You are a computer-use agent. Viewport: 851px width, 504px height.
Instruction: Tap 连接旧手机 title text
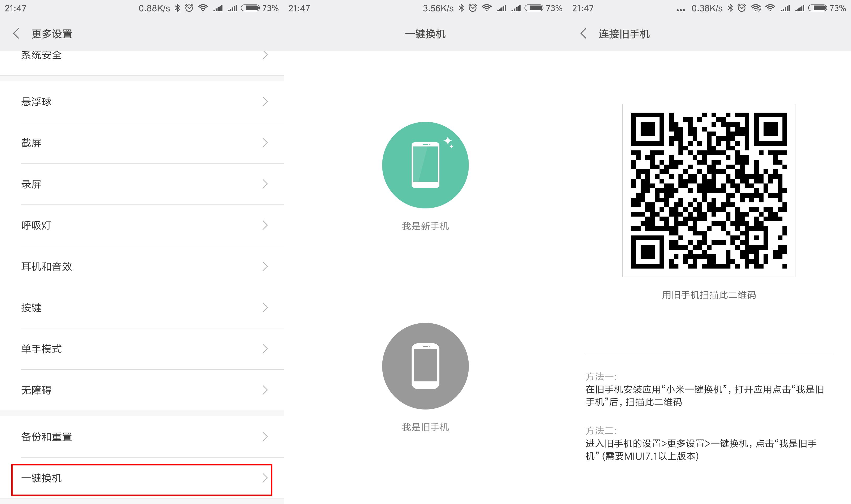point(624,34)
